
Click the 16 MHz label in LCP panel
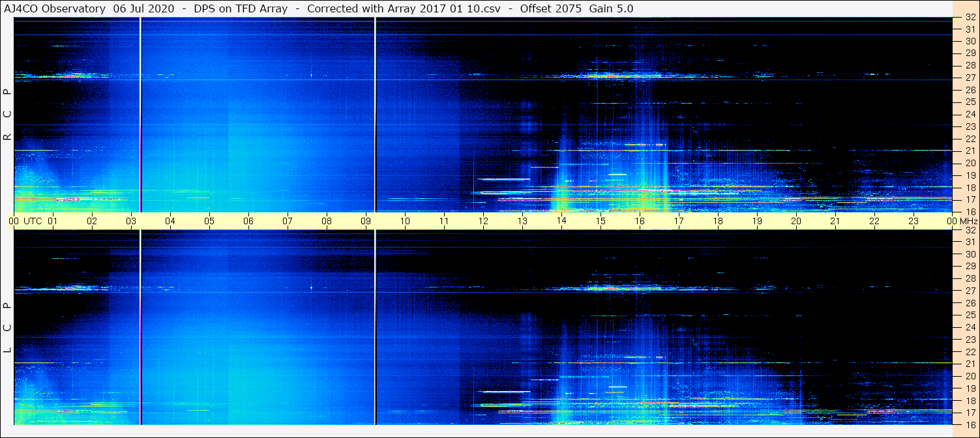click(x=970, y=424)
